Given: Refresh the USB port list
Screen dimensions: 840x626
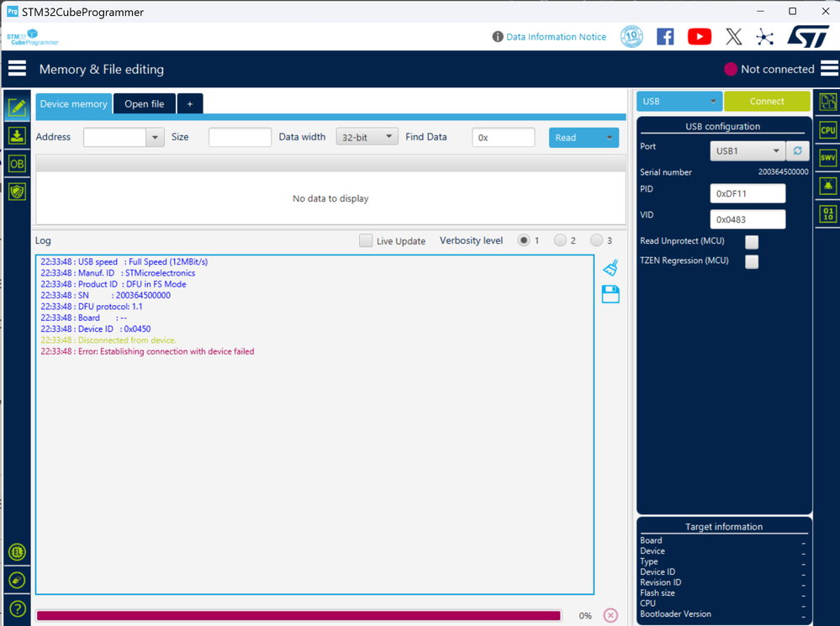Looking at the screenshot, I should pos(798,151).
